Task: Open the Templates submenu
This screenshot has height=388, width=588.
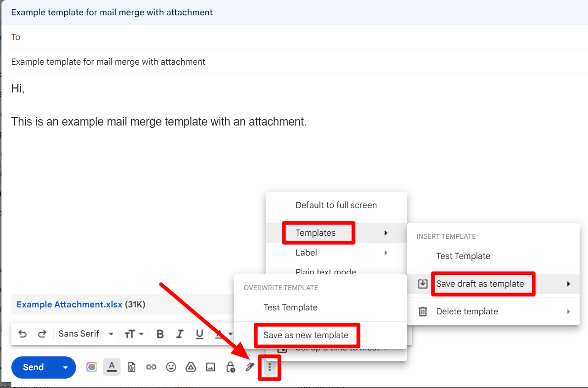Action: click(x=336, y=233)
